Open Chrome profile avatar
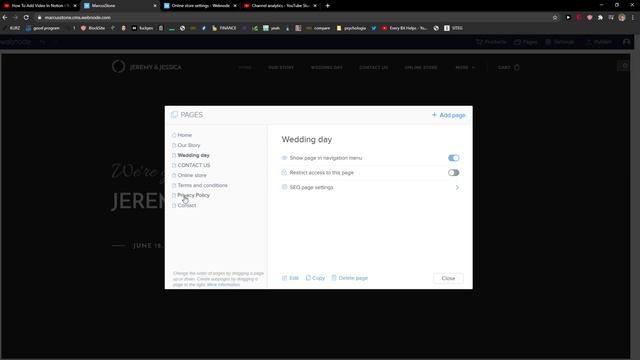 tap(622, 18)
